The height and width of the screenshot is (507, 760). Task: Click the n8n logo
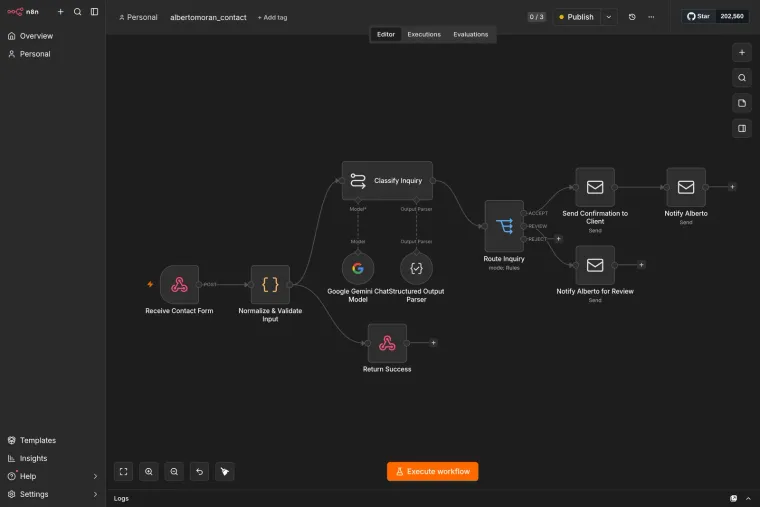pyautogui.click(x=22, y=12)
